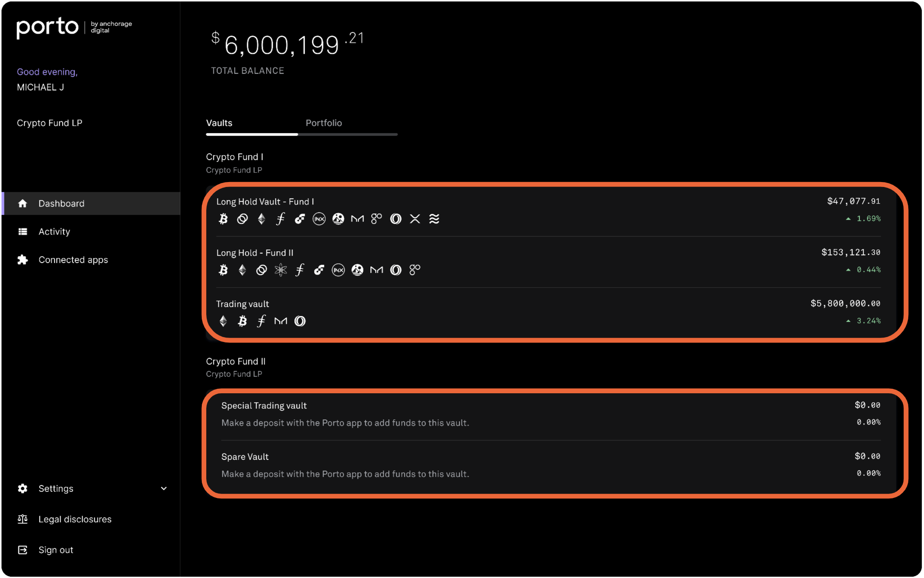
Task: Open the Special Trading vault name
Action: (264, 406)
